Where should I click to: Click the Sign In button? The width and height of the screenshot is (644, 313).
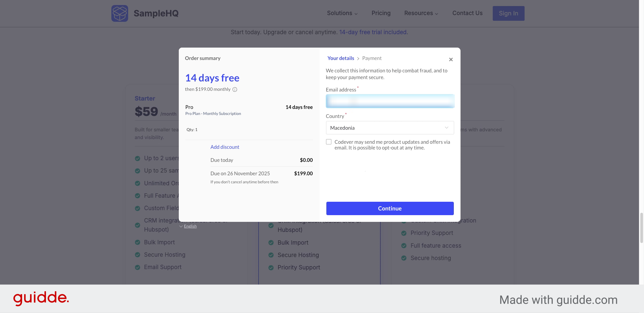(x=508, y=13)
